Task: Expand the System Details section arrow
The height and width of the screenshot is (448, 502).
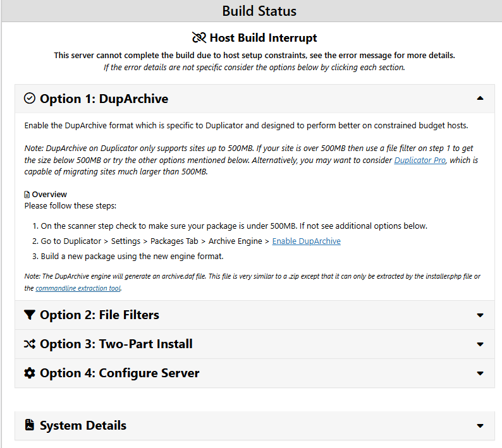Action: (x=480, y=426)
